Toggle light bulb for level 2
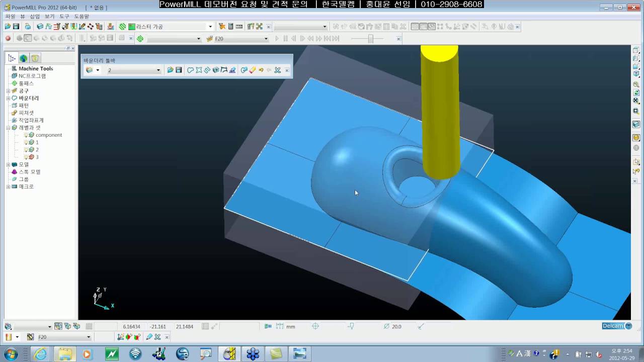 pos(26,149)
